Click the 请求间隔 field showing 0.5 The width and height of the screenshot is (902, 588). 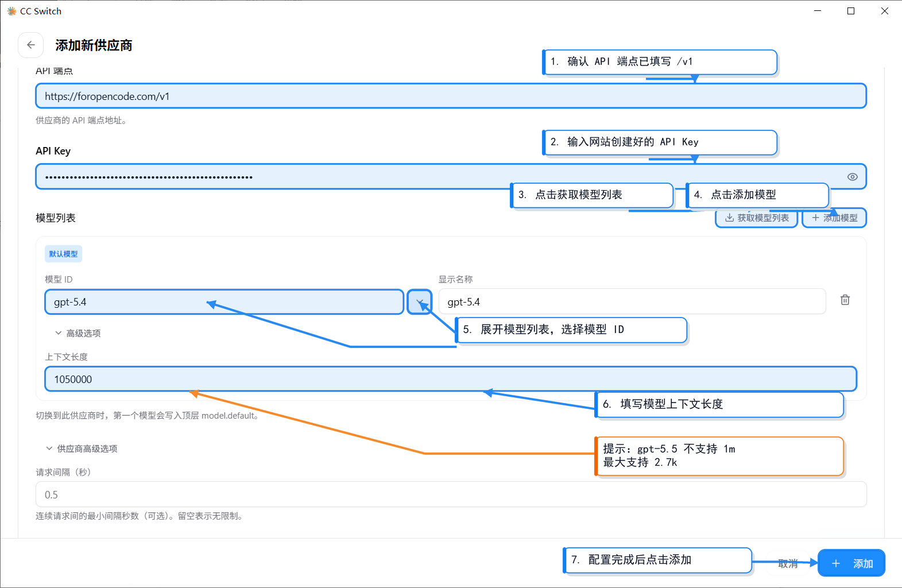point(451,494)
